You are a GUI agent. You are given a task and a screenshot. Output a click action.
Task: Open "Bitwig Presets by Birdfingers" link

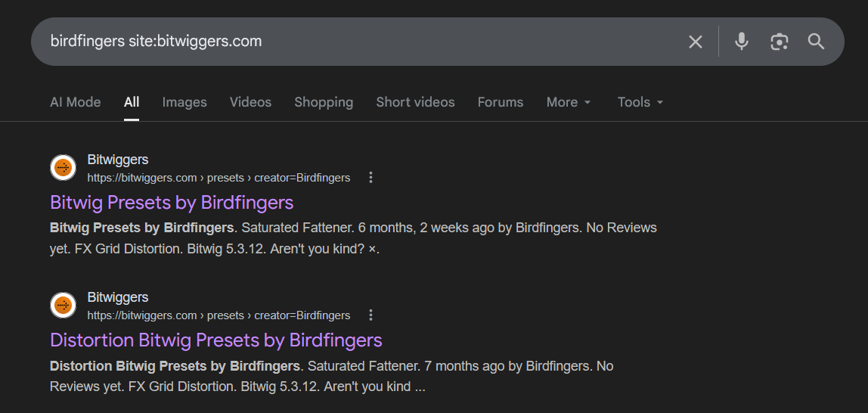point(172,203)
